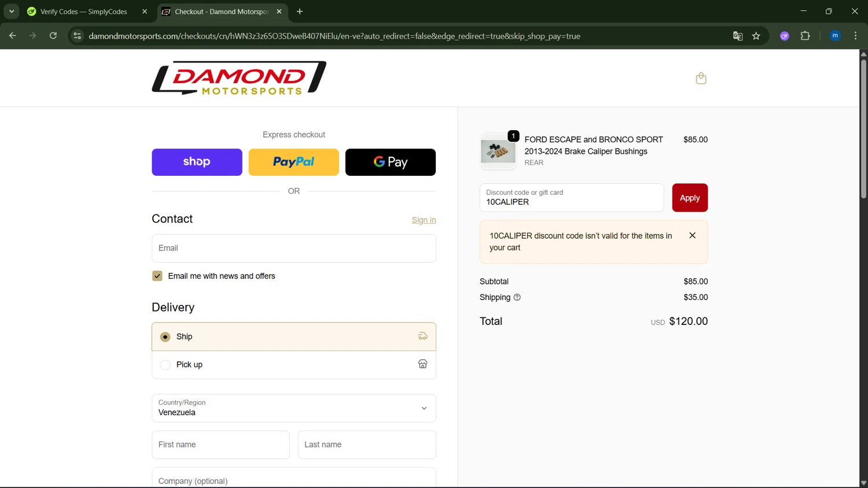Click the $120.00 total amount
This screenshot has width=868, height=488.
click(x=688, y=321)
